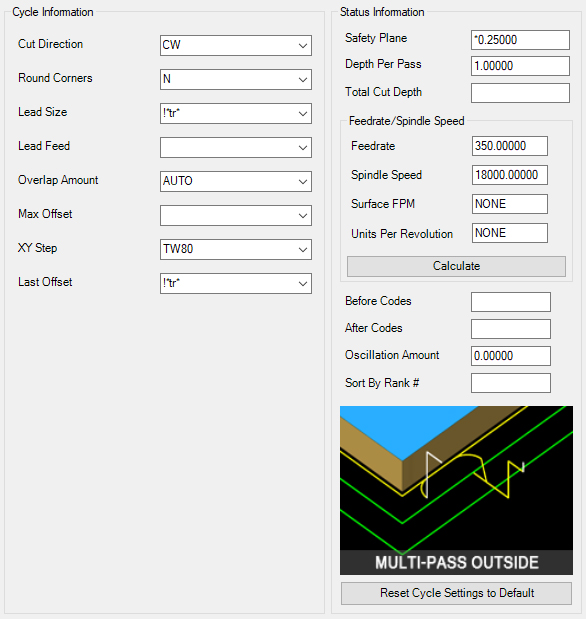Click the Feedrate/Spindle Speed group title
This screenshot has height=619, width=586.
click(x=406, y=121)
